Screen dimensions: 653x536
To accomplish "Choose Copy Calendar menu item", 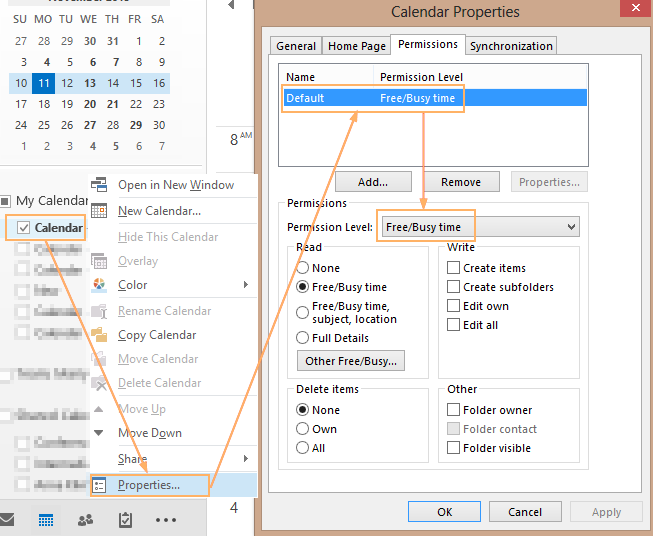I will pyautogui.click(x=174, y=335).
